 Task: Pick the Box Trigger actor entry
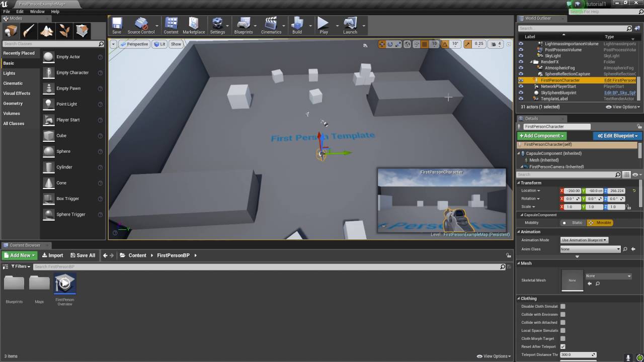73,199
